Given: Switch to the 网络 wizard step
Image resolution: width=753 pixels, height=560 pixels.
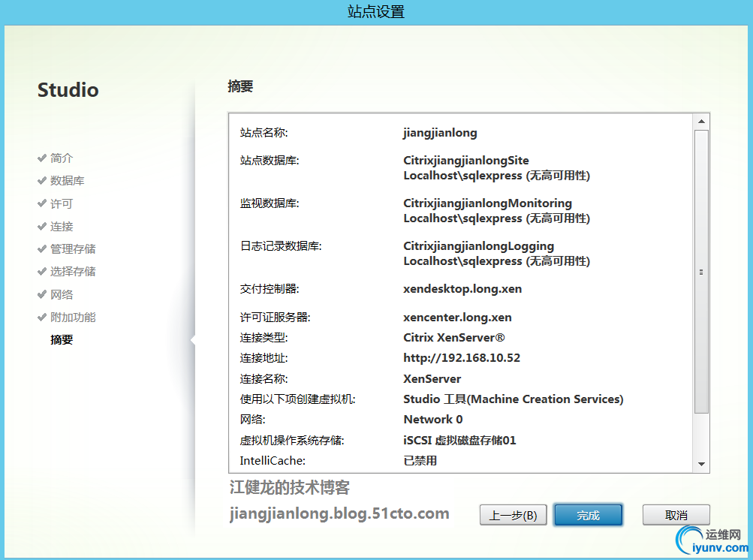Looking at the screenshot, I should click(x=62, y=294).
